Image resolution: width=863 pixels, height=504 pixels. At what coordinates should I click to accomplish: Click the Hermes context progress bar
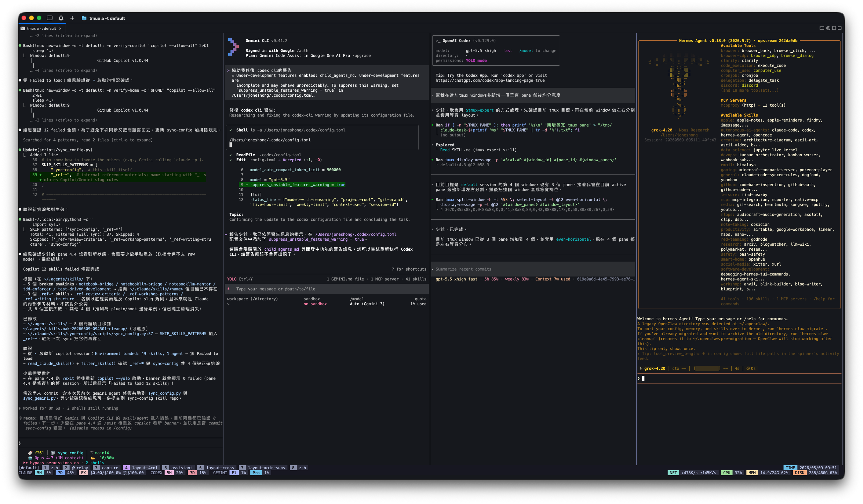coord(707,369)
